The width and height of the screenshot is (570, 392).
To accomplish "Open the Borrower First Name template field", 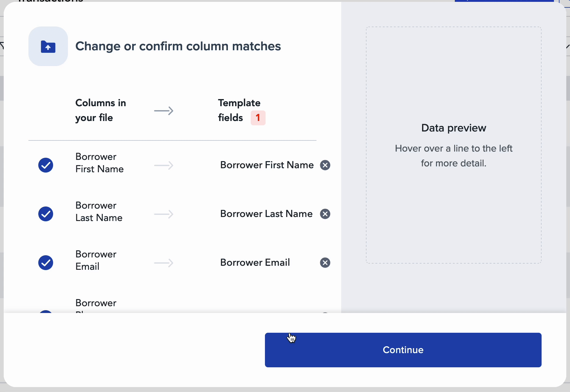I will (267, 165).
